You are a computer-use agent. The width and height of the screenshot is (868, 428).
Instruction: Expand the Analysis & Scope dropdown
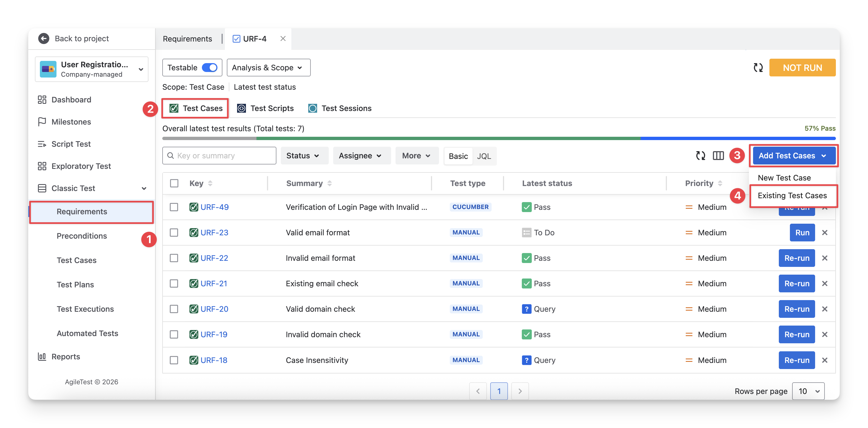(268, 68)
